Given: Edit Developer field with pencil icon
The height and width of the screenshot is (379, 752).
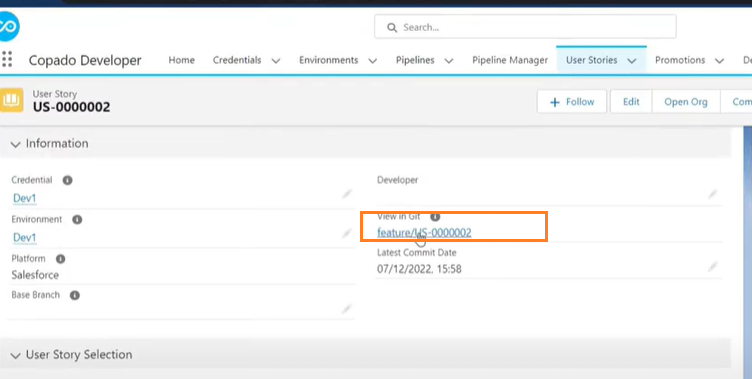Looking at the screenshot, I should coord(713,194).
